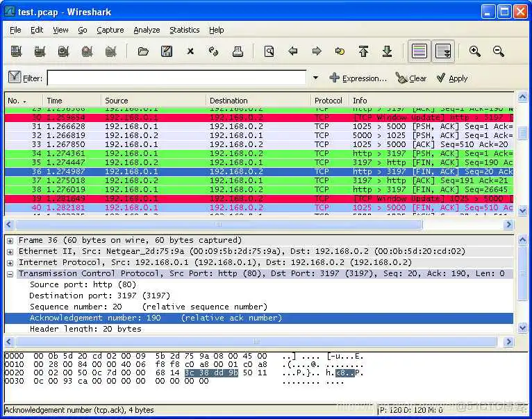The height and width of the screenshot is (419, 532).
Task: Open the View menu
Action: [x=60, y=30]
